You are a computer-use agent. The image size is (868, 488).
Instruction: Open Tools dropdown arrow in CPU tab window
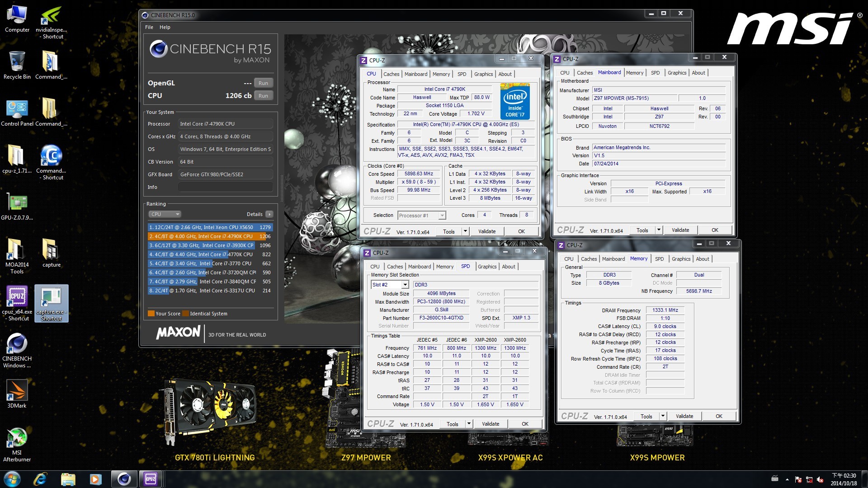465,231
